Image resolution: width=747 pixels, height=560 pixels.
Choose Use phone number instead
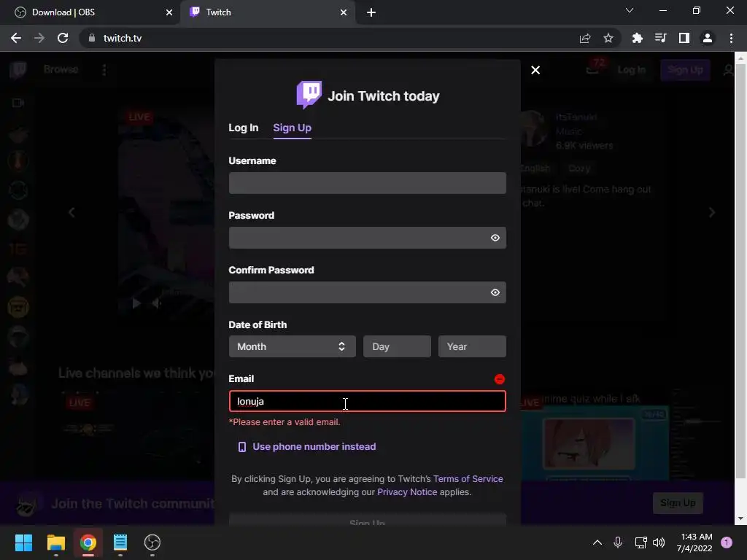[307, 447]
